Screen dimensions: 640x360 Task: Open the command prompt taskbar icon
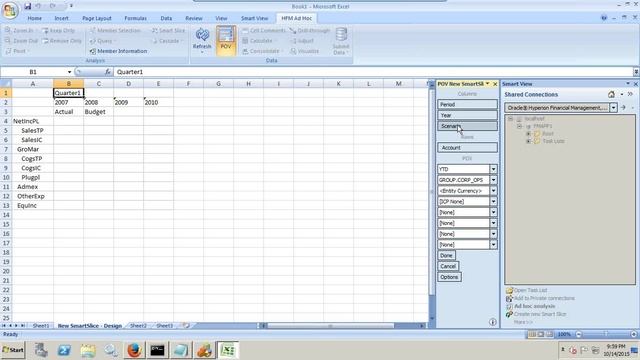(x=157, y=350)
